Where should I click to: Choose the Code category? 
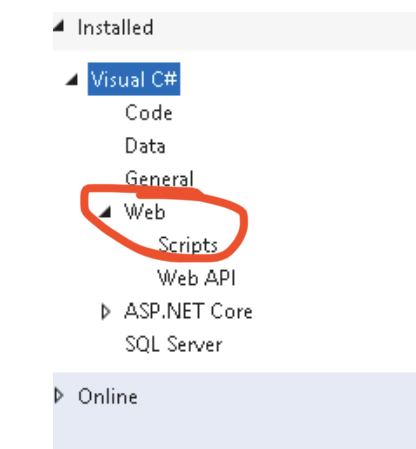coord(149,112)
